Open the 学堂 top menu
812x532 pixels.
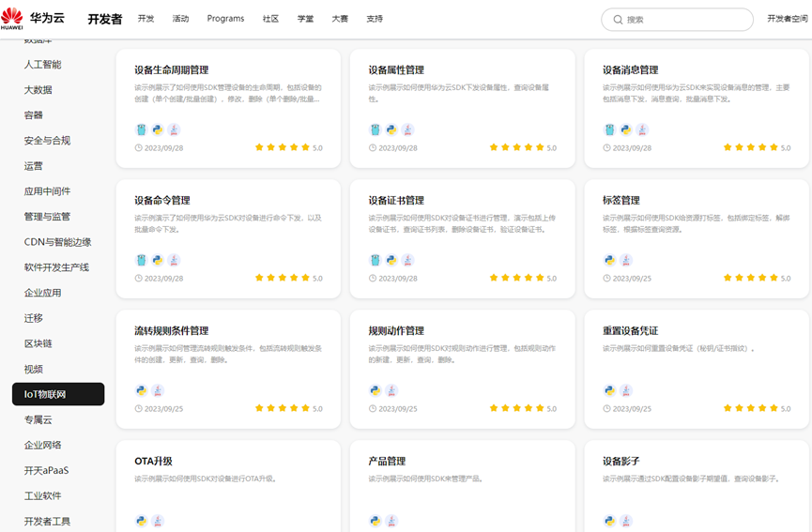[305, 19]
